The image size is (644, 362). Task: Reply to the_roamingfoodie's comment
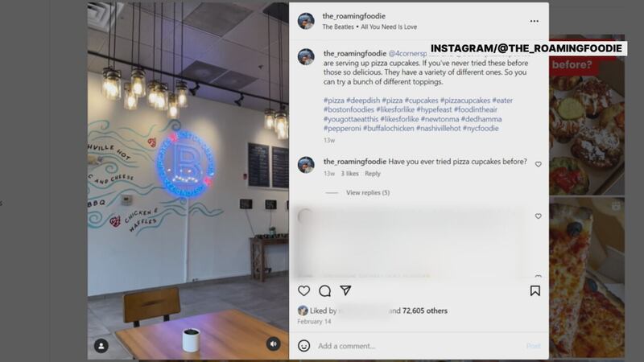373,174
